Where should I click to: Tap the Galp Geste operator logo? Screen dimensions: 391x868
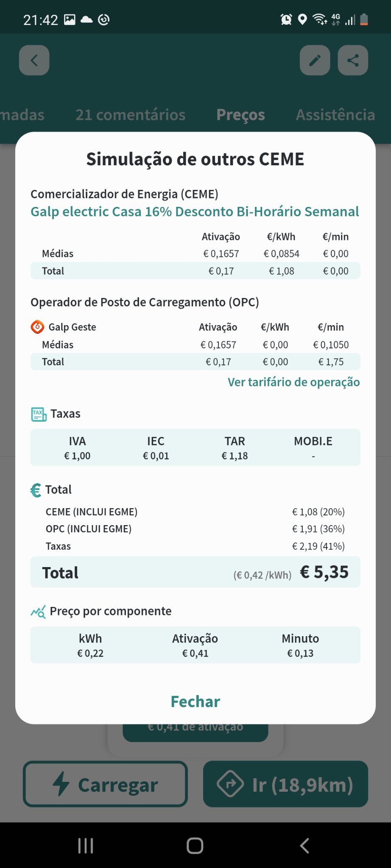click(37, 327)
